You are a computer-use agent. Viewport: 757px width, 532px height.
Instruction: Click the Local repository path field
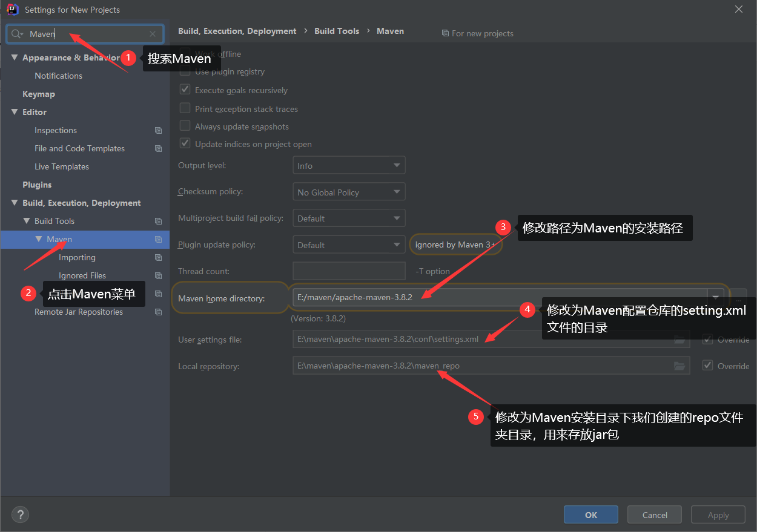tap(491, 366)
